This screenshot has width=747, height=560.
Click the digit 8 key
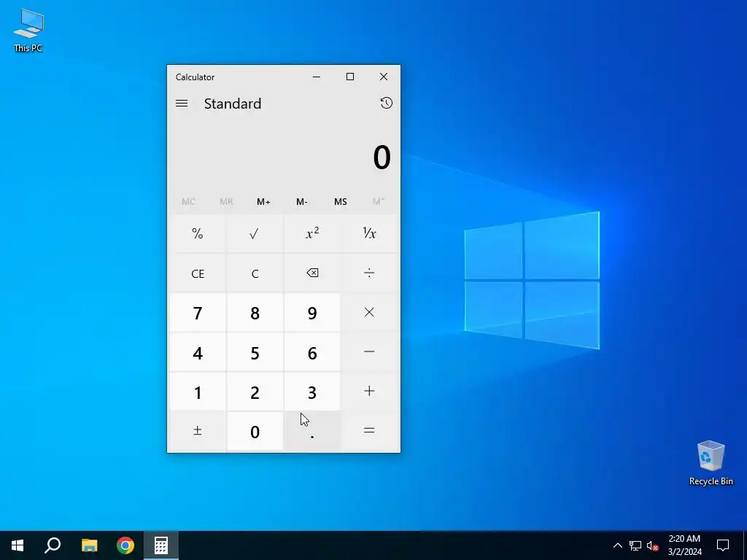(255, 312)
